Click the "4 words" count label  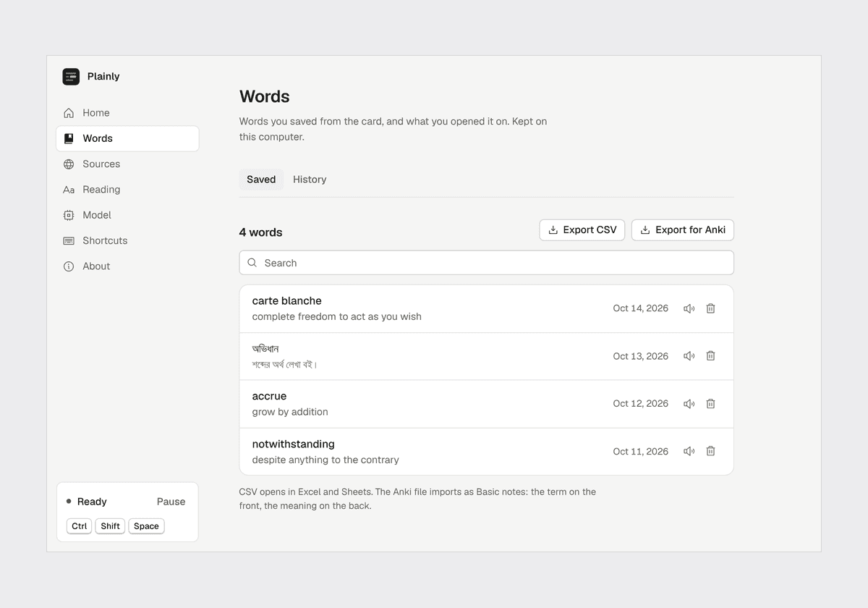tap(261, 232)
